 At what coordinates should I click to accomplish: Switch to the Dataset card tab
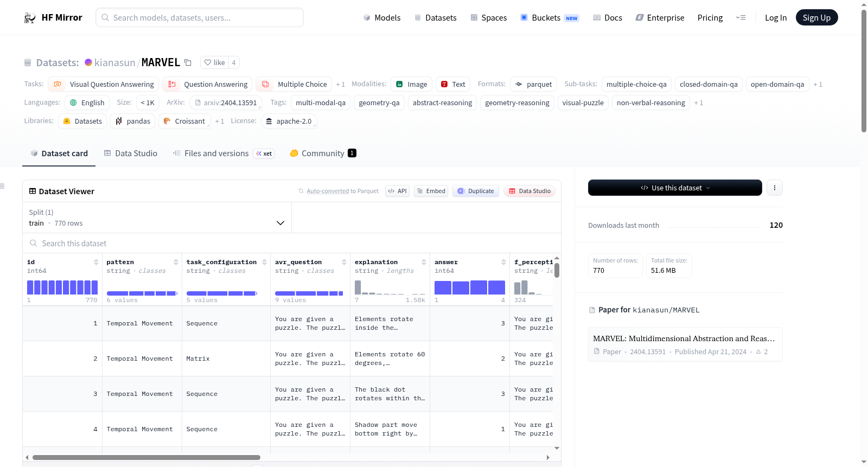(59, 153)
